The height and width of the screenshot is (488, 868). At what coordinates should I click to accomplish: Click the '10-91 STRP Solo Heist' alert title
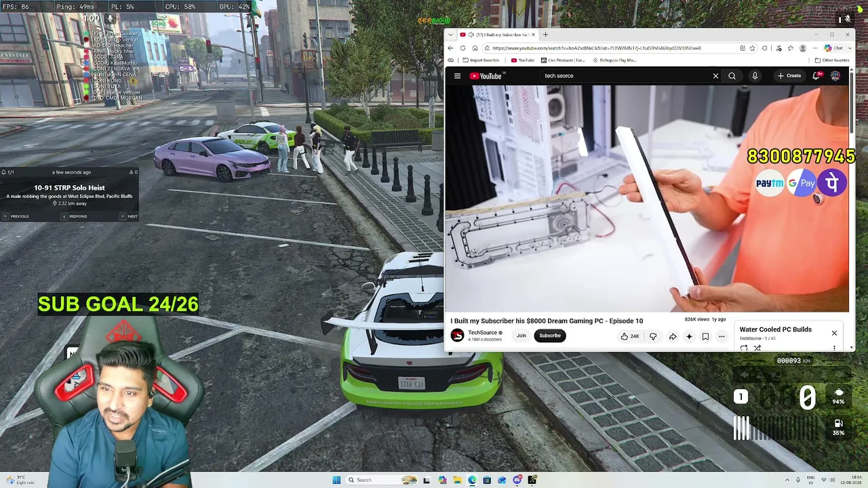point(70,188)
